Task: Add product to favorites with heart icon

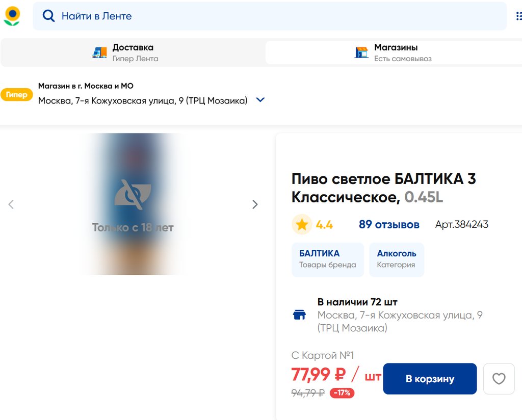Action: [x=499, y=379]
